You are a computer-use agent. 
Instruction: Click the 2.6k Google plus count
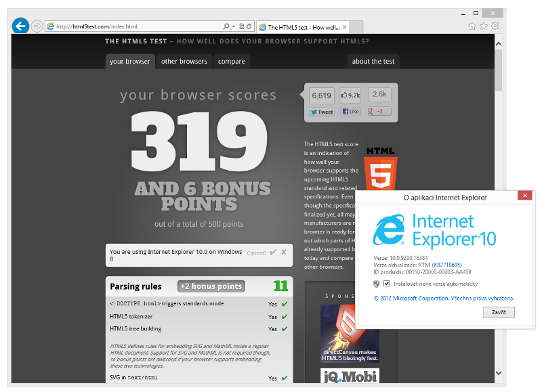[379, 95]
